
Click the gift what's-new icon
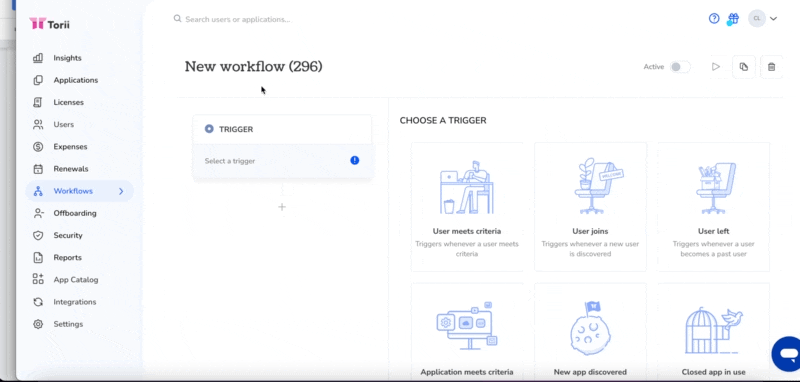(733, 19)
